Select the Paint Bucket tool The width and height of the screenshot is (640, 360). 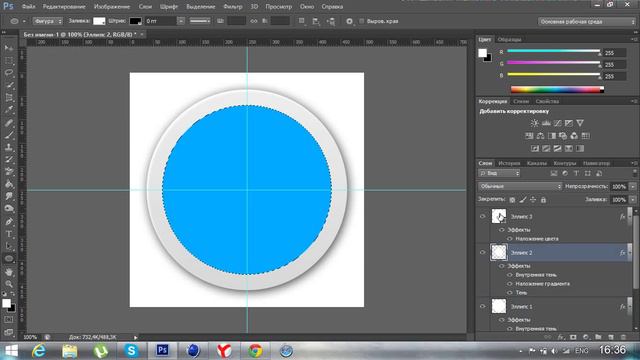point(9,184)
